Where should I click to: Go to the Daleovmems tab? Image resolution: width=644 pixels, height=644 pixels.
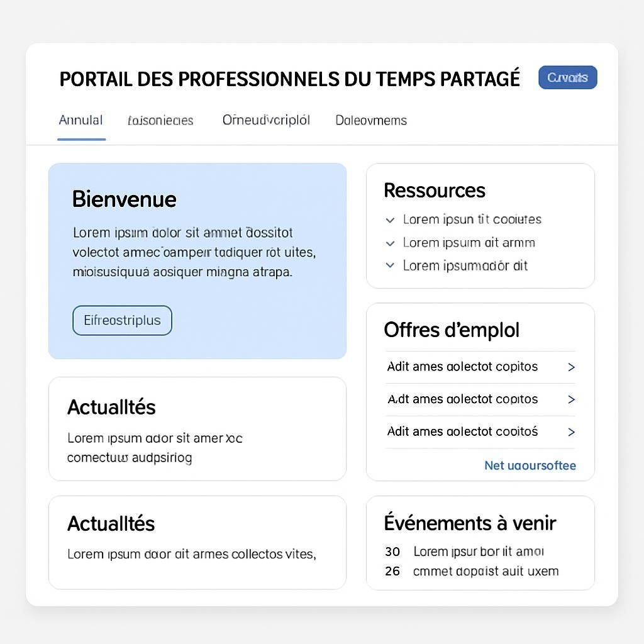click(x=371, y=120)
